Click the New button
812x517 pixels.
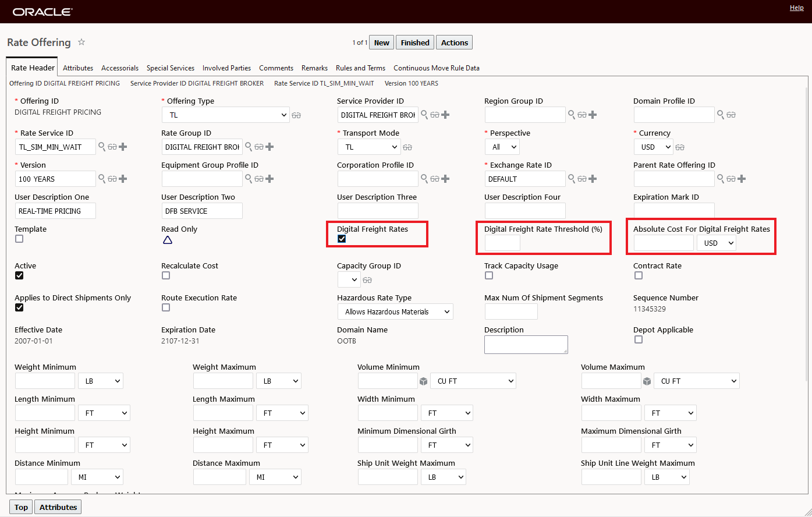coord(382,43)
